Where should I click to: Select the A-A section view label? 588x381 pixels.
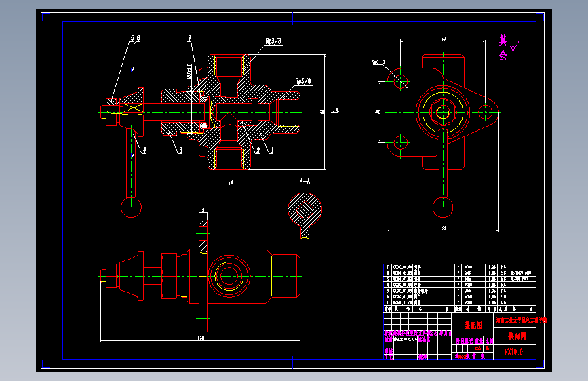coord(305,182)
